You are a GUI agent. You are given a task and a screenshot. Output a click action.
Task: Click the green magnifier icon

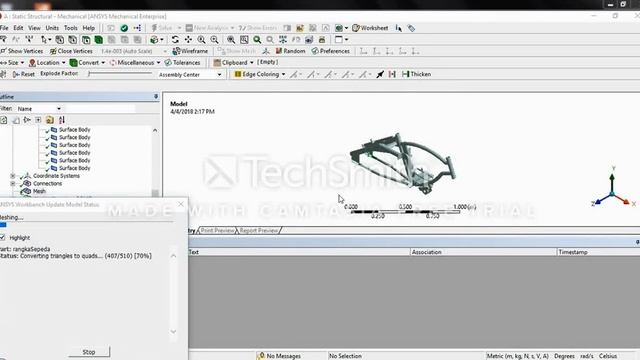tap(257, 40)
